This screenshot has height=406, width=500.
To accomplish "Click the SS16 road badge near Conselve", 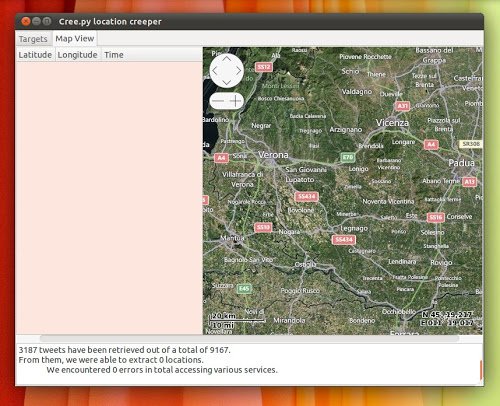I will [436, 218].
